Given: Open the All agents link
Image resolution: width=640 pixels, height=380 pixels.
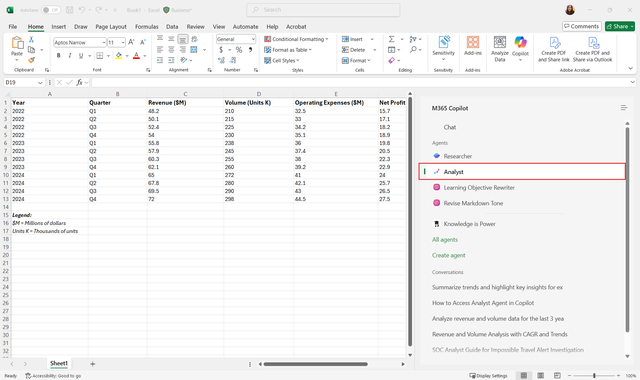Looking at the screenshot, I should click(445, 240).
